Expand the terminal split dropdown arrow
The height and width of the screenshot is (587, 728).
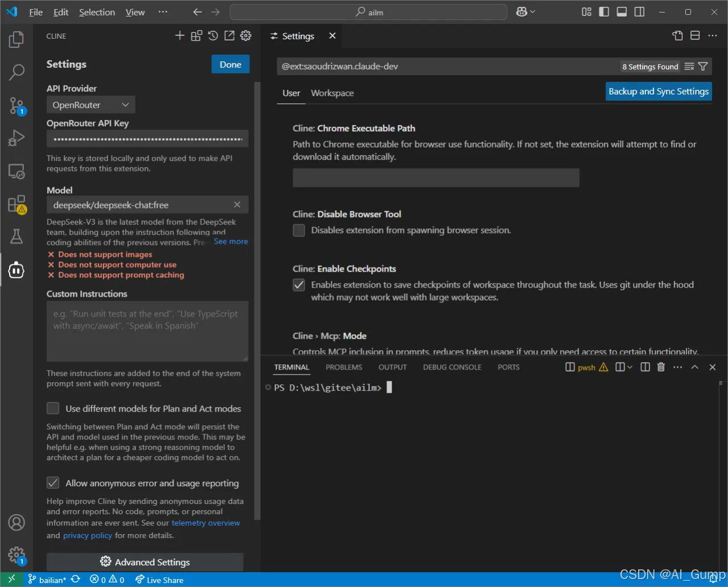[x=630, y=367]
